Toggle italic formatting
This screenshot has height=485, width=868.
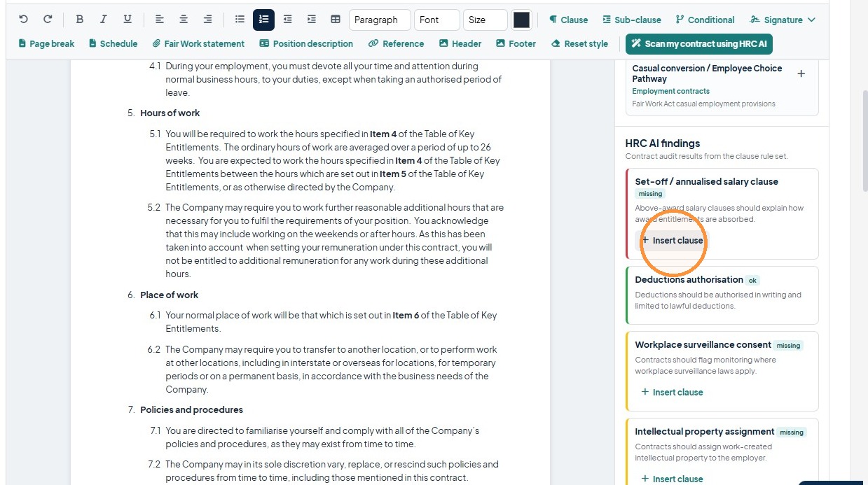pos(104,20)
